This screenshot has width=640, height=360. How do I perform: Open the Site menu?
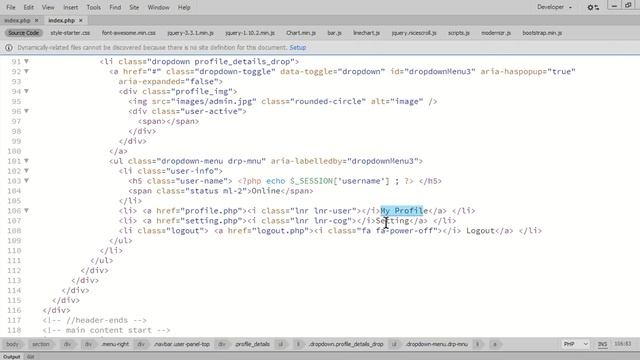click(134, 7)
